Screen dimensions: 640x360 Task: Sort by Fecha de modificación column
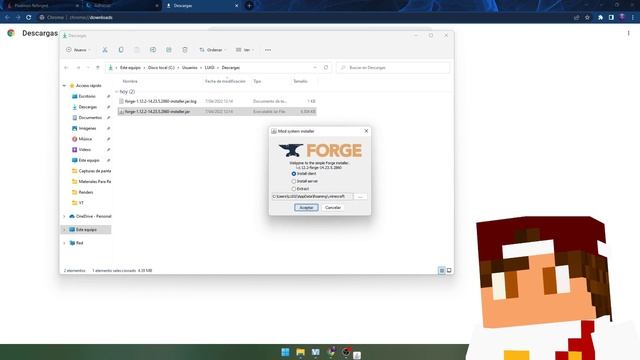click(x=225, y=81)
